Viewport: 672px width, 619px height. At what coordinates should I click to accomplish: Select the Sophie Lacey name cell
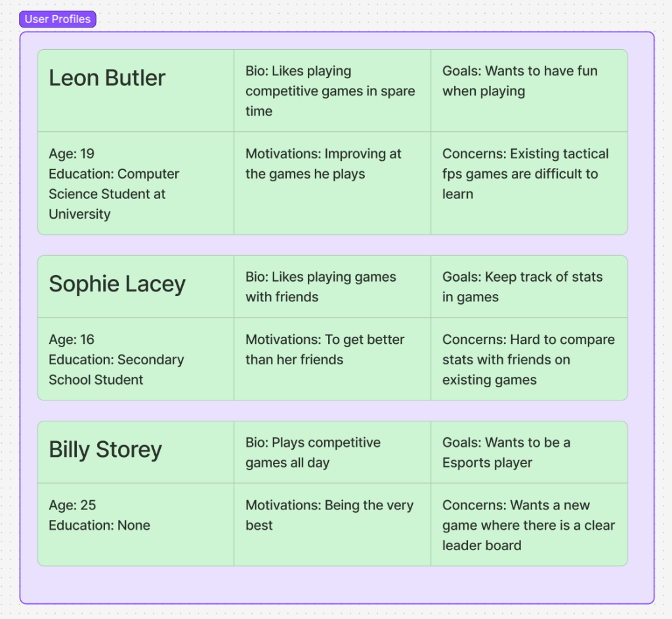[135, 286]
